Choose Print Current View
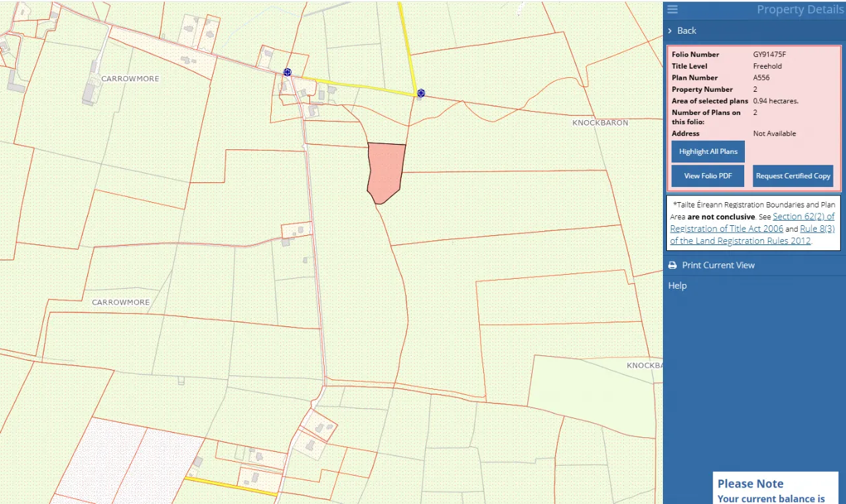 tap(718, 266)
